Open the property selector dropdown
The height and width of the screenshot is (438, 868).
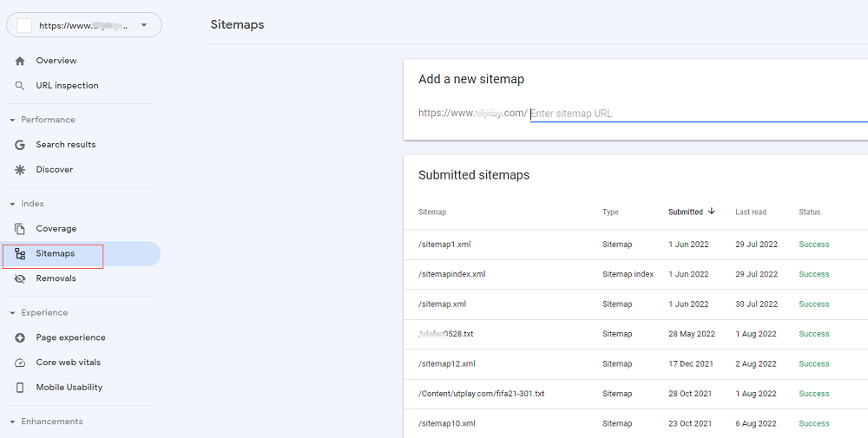(x=84, y=25)
